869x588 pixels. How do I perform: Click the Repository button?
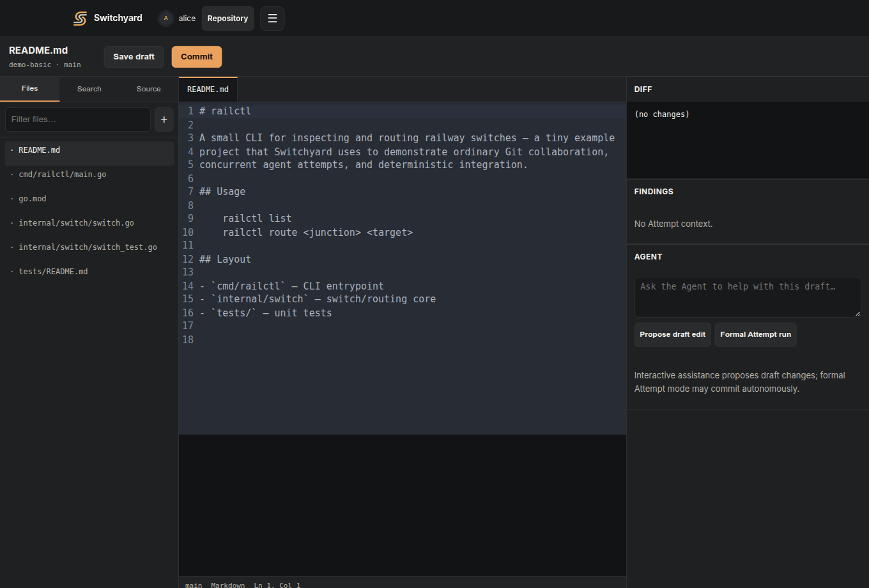click(227, 19)
